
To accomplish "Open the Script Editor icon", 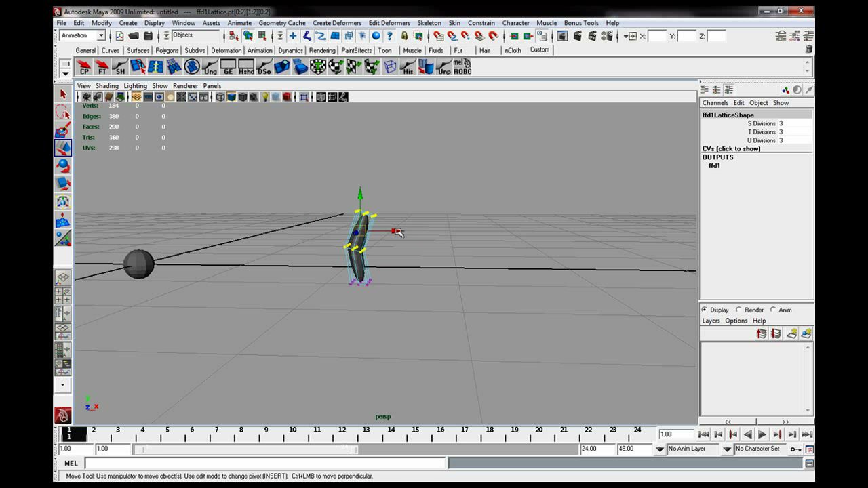I will coord(810,464).
